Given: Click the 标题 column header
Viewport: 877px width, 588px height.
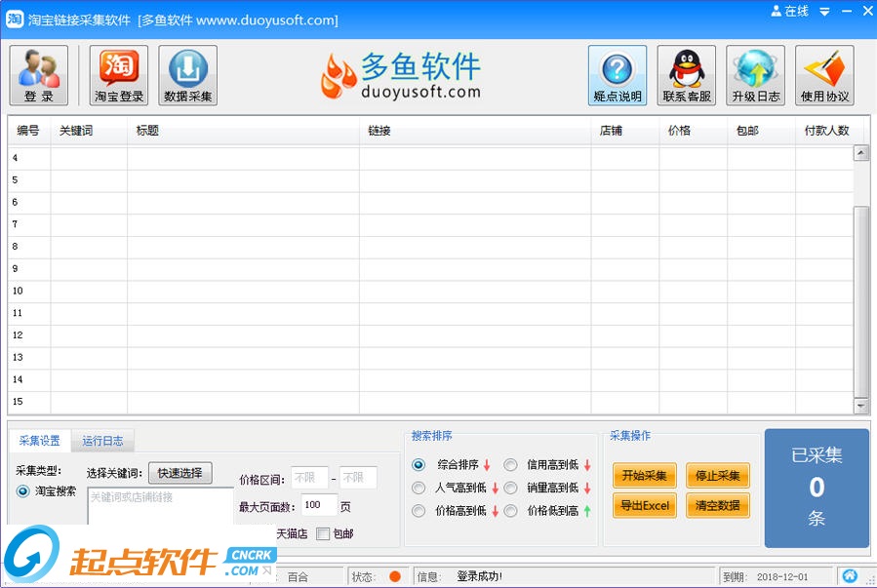Looking at the screenshot, I should coord(243,131).
